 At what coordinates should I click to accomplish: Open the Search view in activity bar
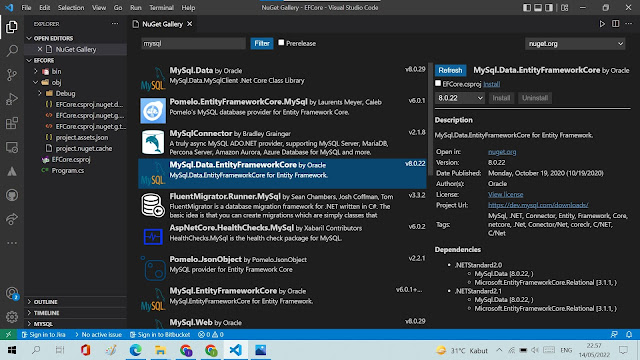[x=12, y=51]
